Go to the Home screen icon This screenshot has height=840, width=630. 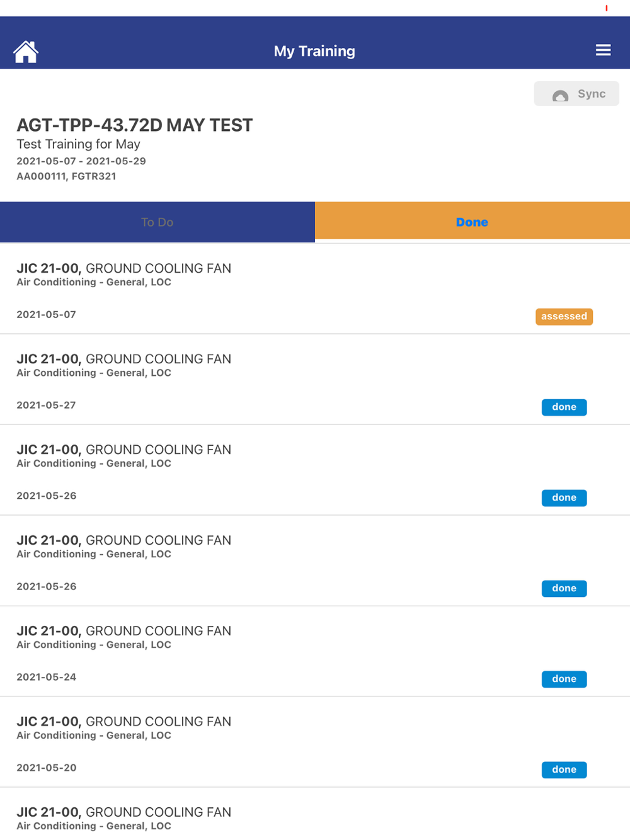pos(26,52)
